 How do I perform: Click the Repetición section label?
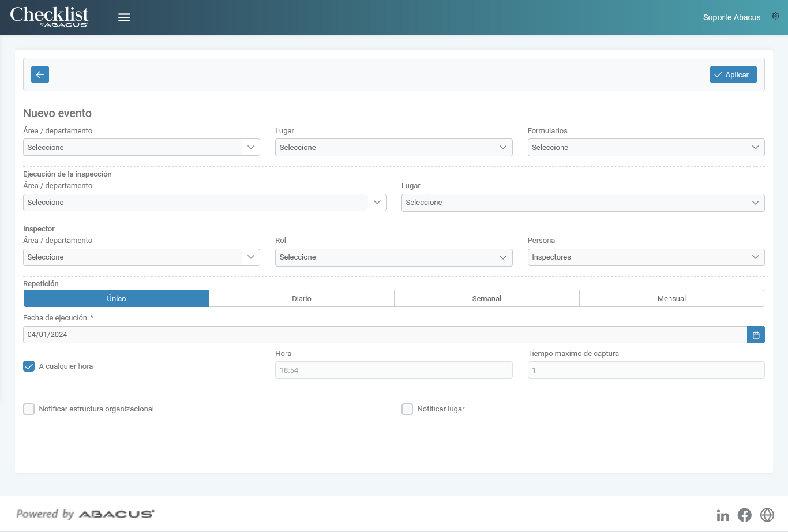(x=41, y=283)
